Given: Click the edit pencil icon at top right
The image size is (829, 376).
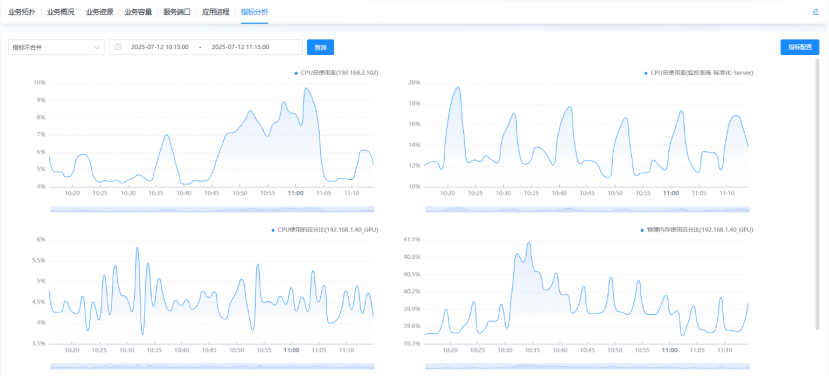Looking at the screenshot, I should (x=815, y=12).
